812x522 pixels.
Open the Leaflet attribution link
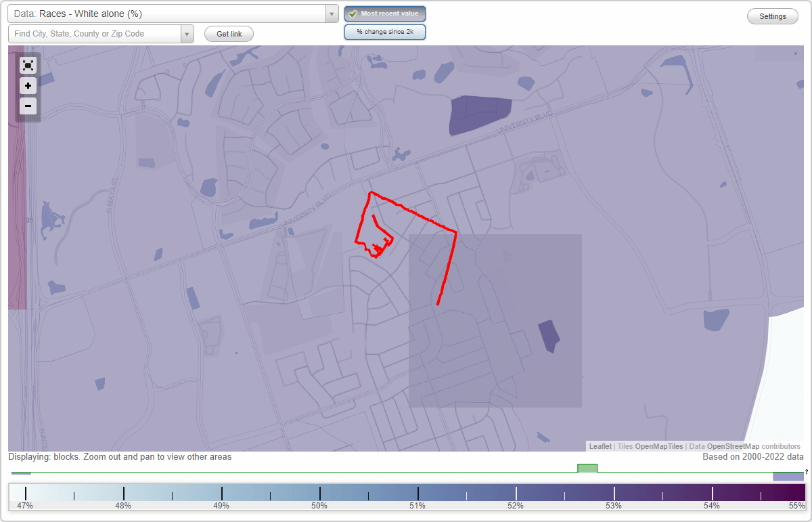click(600, 446)
